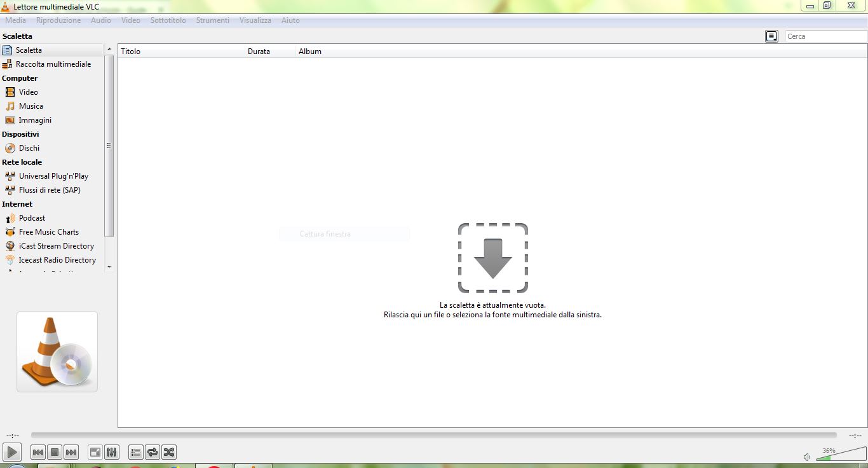The image size is (868, 468).
Task: Click the playback seek bar
Action: point(433,436)
